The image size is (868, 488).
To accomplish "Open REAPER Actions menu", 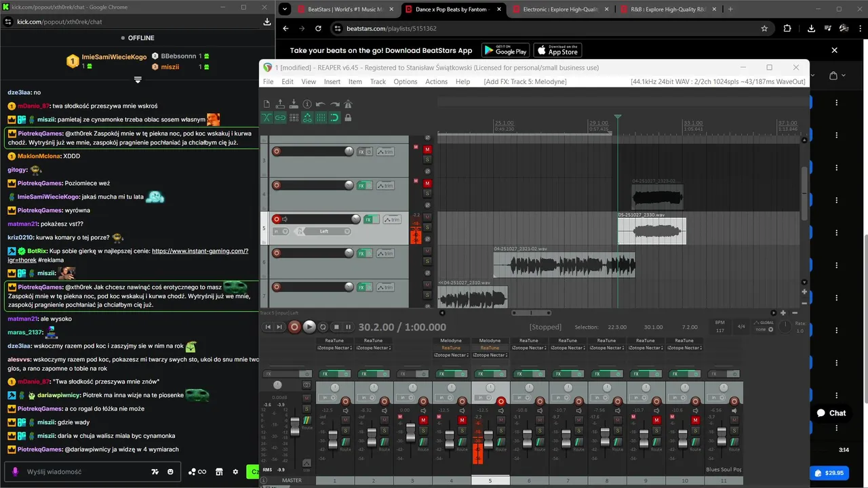I will [436, 81].
